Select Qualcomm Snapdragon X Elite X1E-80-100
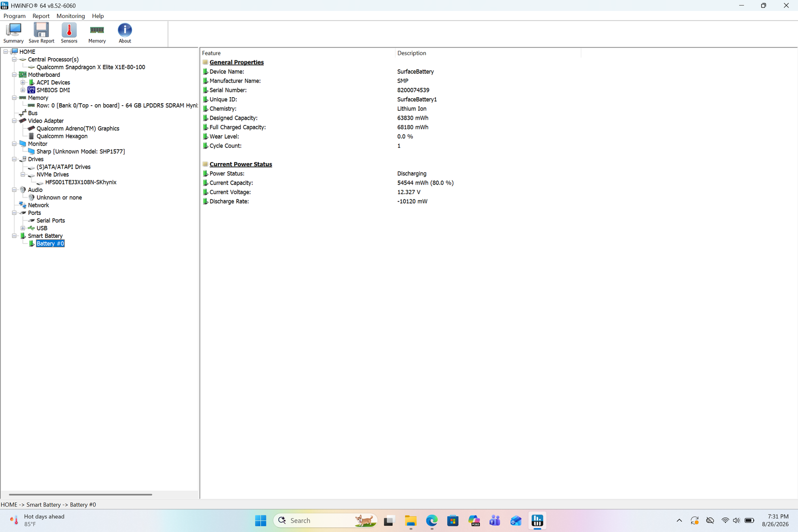Image resolution: width=798 pixels, height=532 pixels. [91, 67]
